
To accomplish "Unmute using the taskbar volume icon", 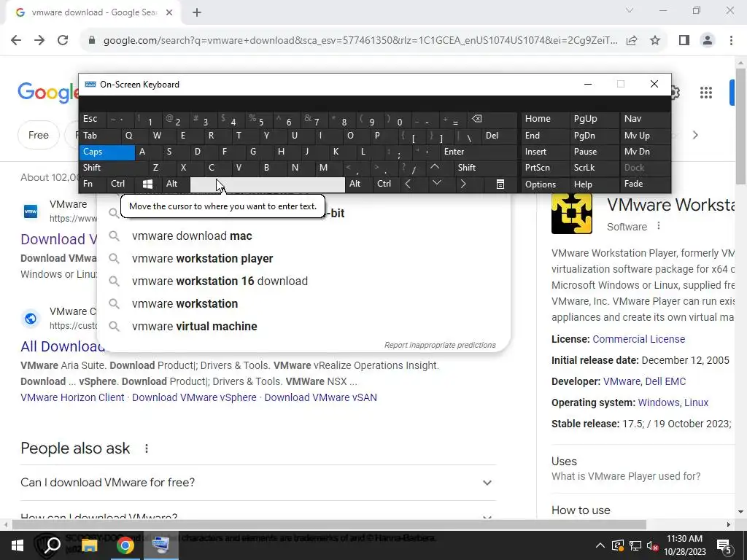I will click(652, 545).
